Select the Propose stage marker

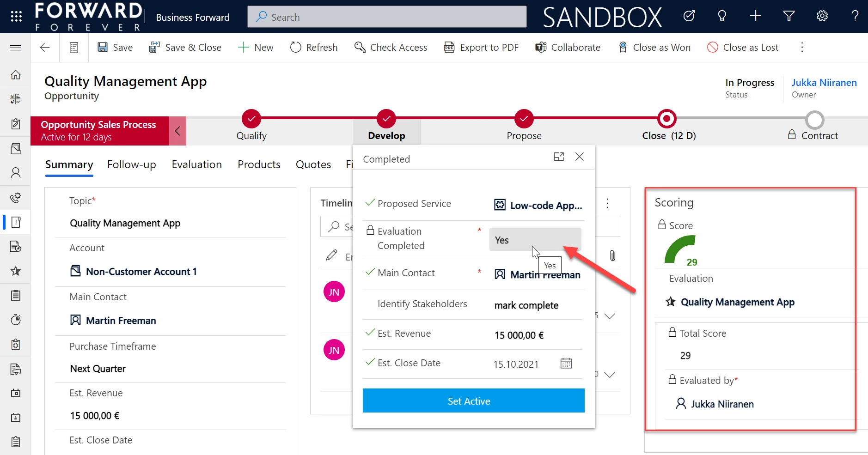coord(524,119)
